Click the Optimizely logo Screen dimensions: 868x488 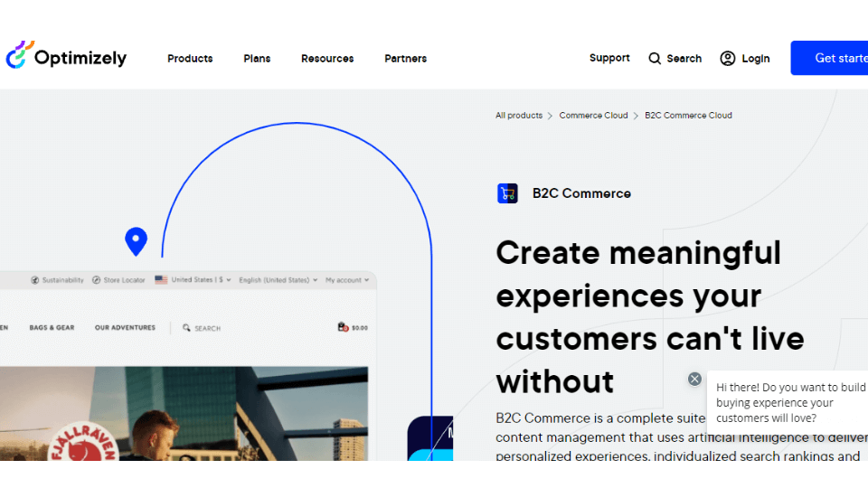point(66,55)
